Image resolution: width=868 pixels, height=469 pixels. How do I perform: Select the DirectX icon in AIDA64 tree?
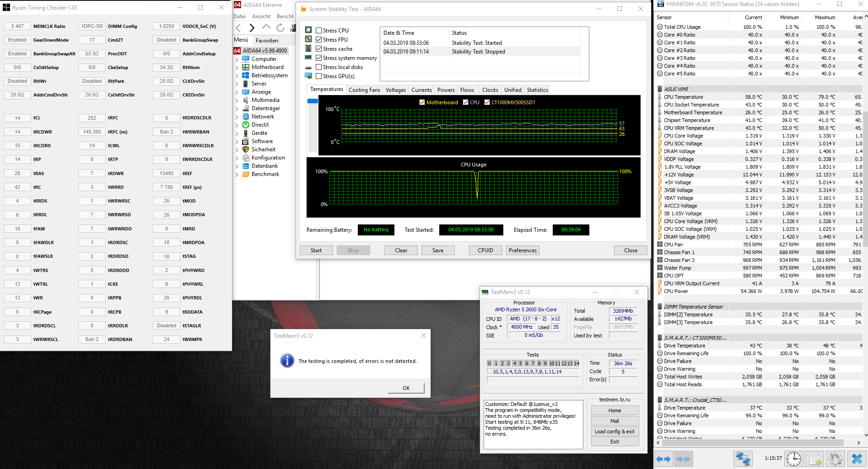246,125
